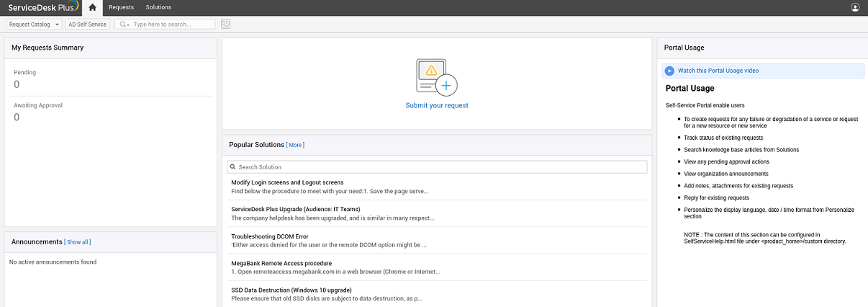Open the Requests tab
Screen dimensions: 868x307
(121, 7)
